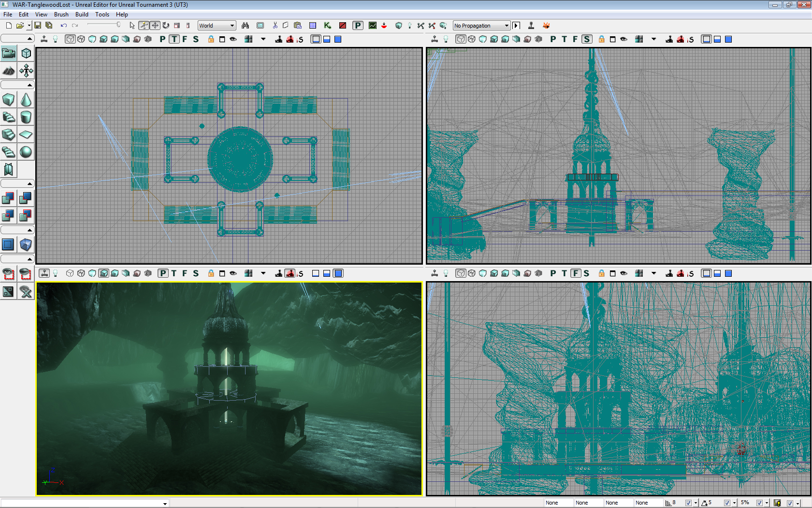
Task: Enable Front view in bottom-right viewport
Action: click(x=575, y=273)
